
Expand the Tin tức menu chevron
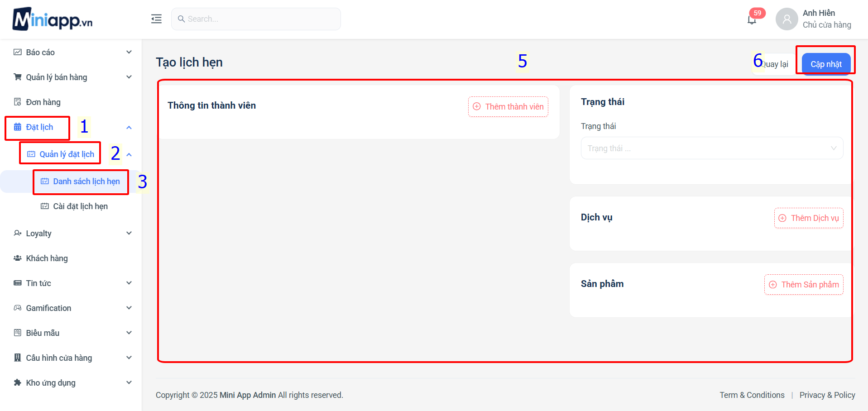tap(129, 283)
